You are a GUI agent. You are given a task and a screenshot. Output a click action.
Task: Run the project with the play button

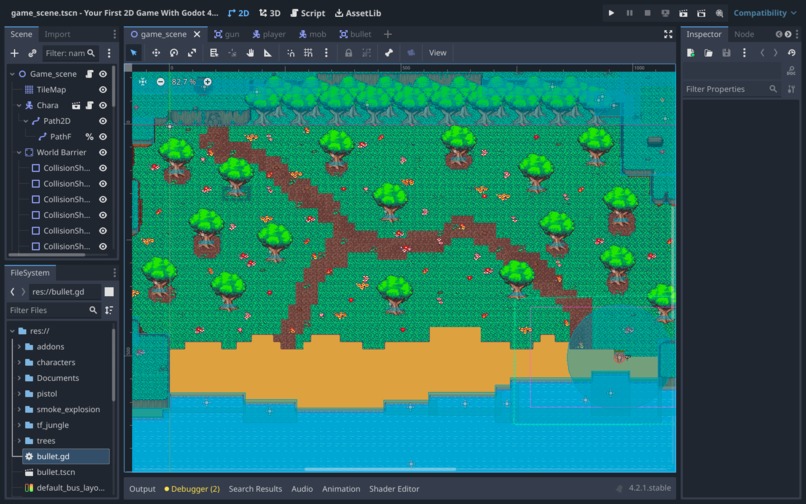pyautogui.click(x=611, y=13)
